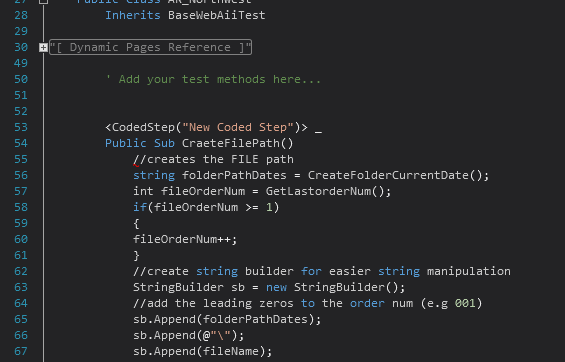This screenshot has width=565, height=362.
Task: Click the red squiggle error on line 55
Action: tap(136, 165)
